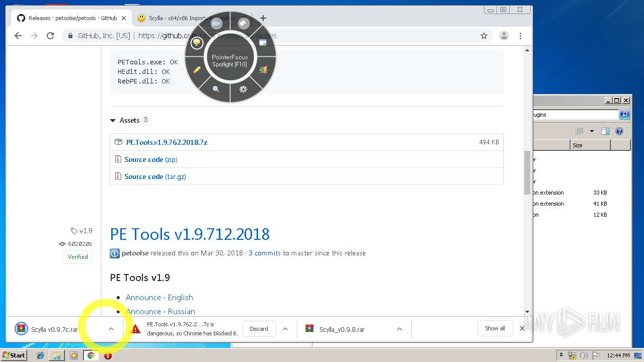Click the taskbar clock 12:44 PM
This screenshot has width=644, height=362.
click(x=617, y=355)
